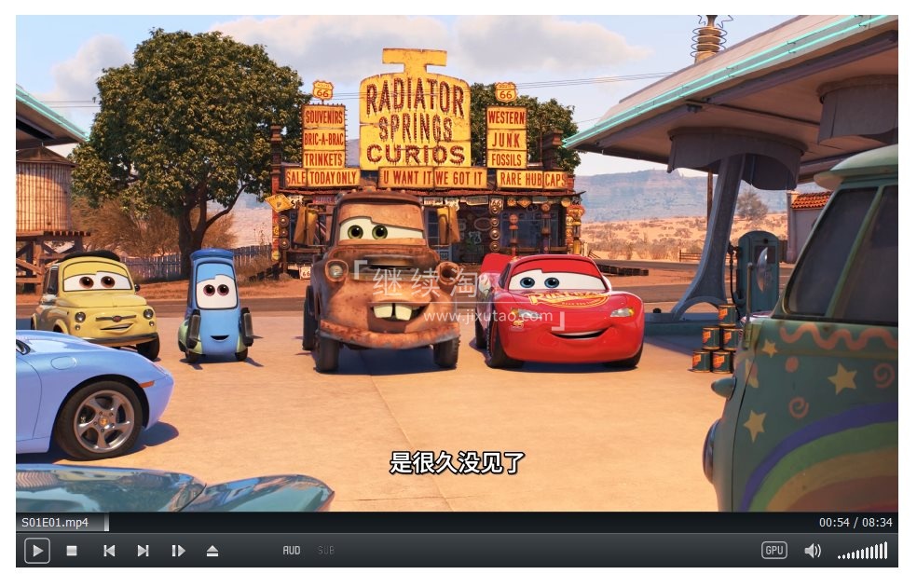Stop the video playback

tap(72, 551)
